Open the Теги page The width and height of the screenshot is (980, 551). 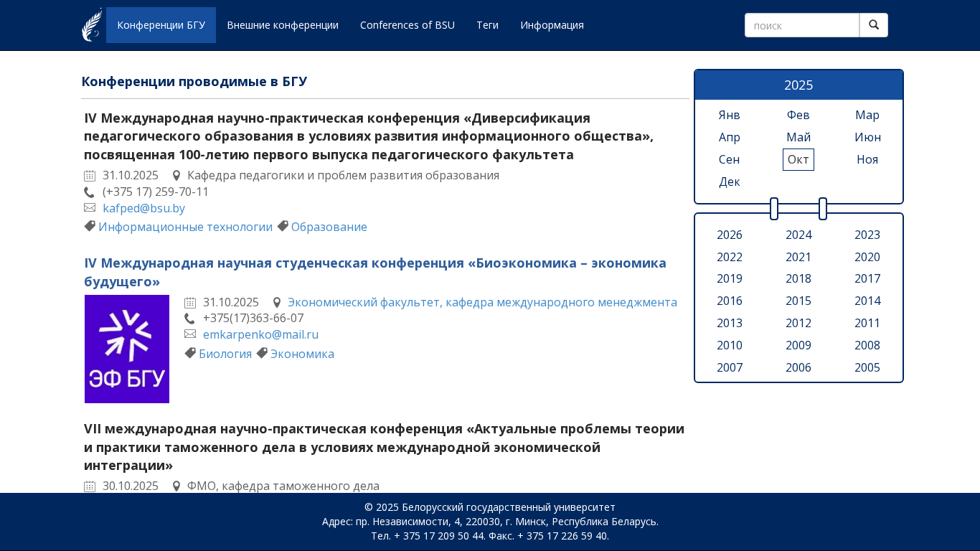click(487, 25)
